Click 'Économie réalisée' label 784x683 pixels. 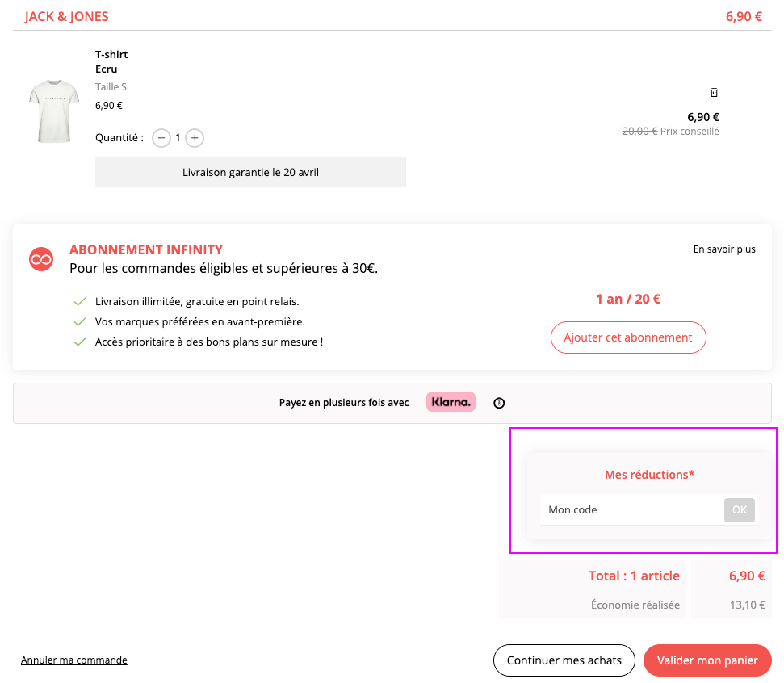pyautogui.click(x=635, y=605)
